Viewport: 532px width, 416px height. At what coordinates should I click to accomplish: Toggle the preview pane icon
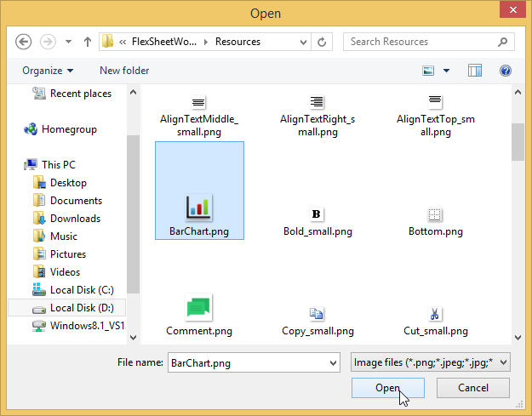click(x=475, y=71)
